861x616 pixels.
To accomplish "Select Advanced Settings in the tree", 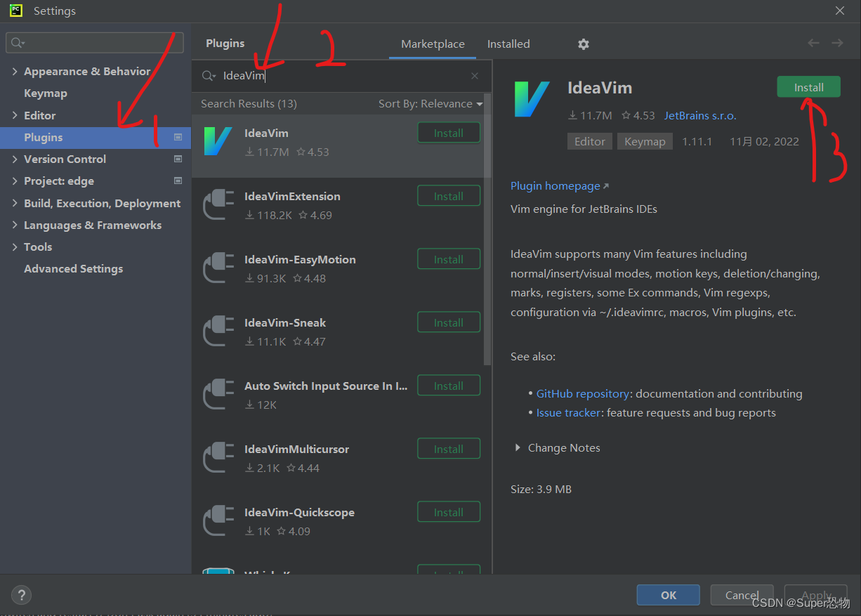I will click(73, 269).
